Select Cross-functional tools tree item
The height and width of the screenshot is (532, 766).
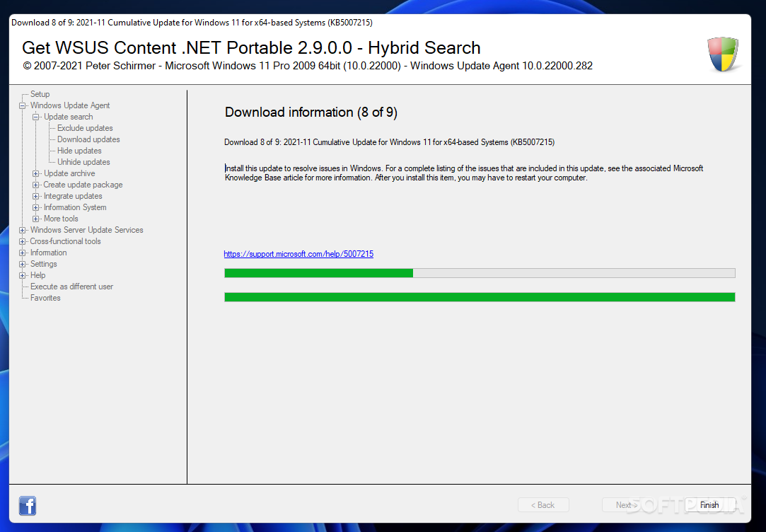coord(65,241)
